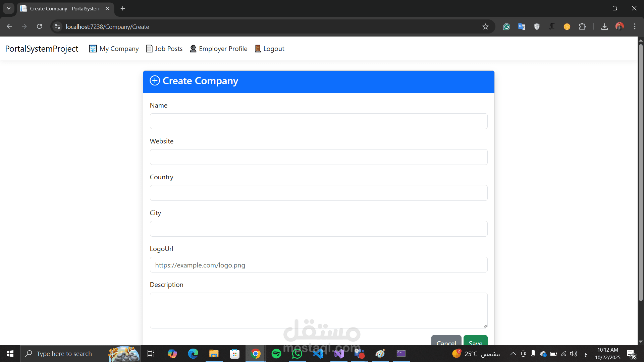This screenshot has height=362, width=644.
Task: Bookmark this page with star icon
Action: coord(485,26)
